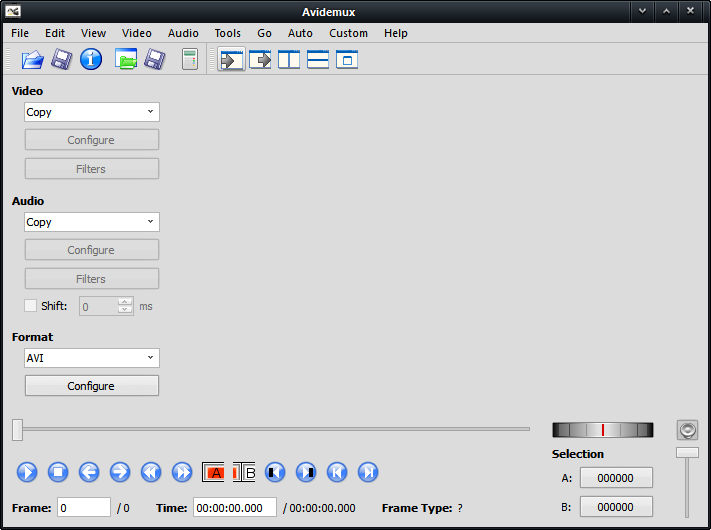
Task: Enable the audio Shift checkbox
Action: pyautogui.click(x=30, y=306)
